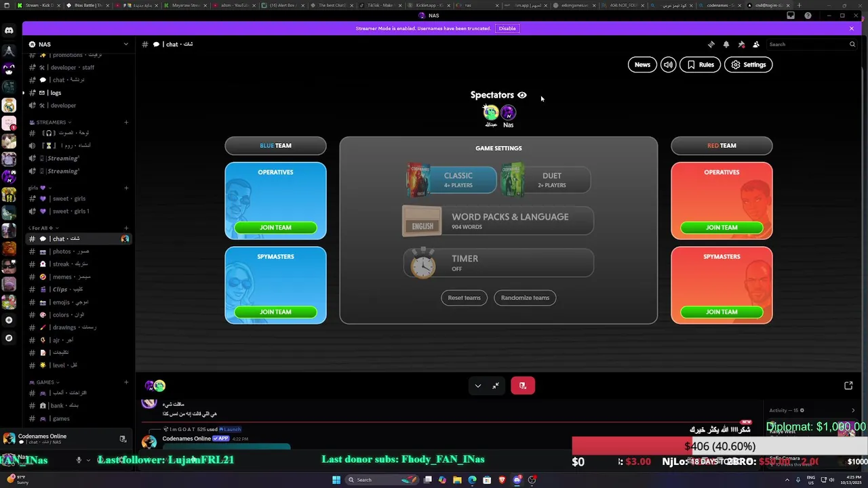Click leave activity icon beside Codenames Online
Viewport: 868px width, 488px height.
tap(123, 439)
